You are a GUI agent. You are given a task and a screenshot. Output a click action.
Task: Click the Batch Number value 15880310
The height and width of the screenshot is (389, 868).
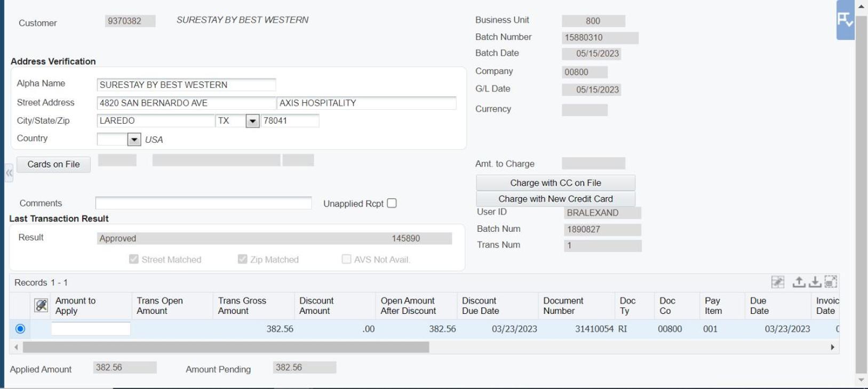coord(600,38)
